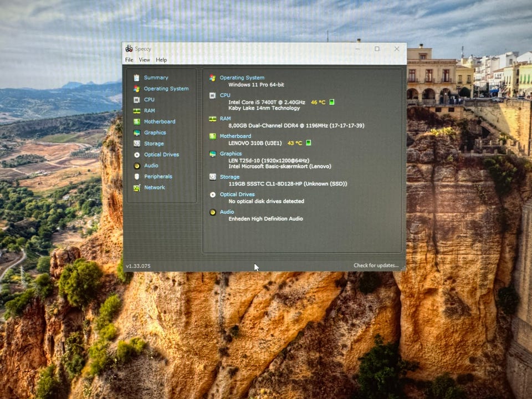Open the Optical Drives heading in summary
The width and height of the screenshot is (532, 399).
[237, 195]
